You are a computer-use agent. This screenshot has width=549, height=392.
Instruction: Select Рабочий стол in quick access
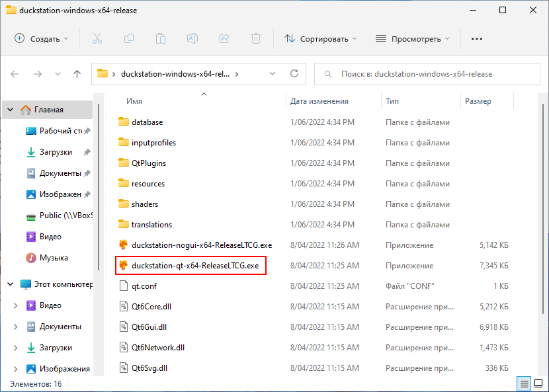[58, 131]
